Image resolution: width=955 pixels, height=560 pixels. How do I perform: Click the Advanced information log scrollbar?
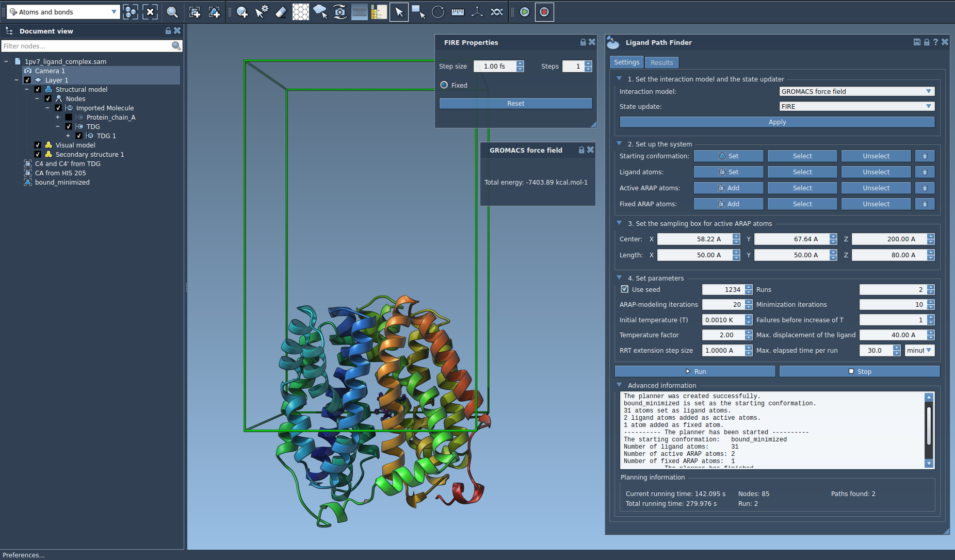point(929,426)
